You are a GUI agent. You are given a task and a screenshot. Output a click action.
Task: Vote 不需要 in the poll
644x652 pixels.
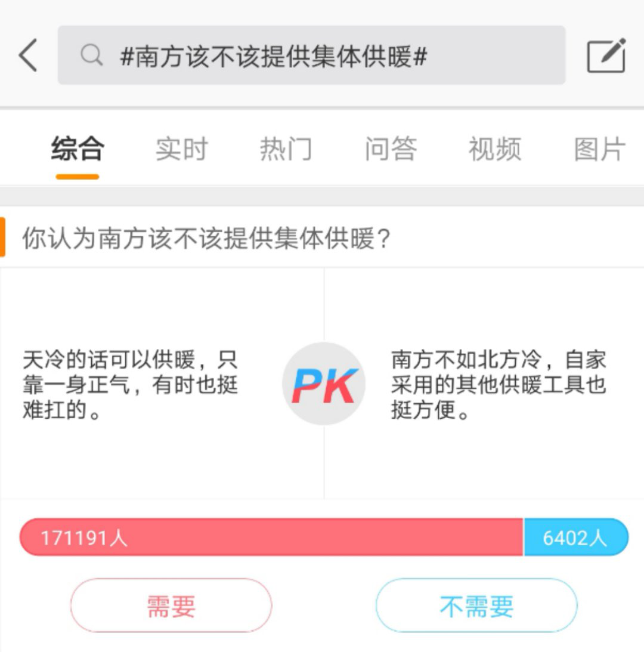click(x=476, y=605)
